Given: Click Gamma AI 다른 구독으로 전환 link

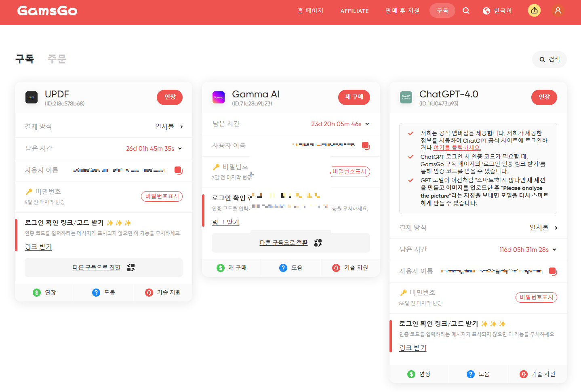Looking at the screenshot, I should 284,243.
